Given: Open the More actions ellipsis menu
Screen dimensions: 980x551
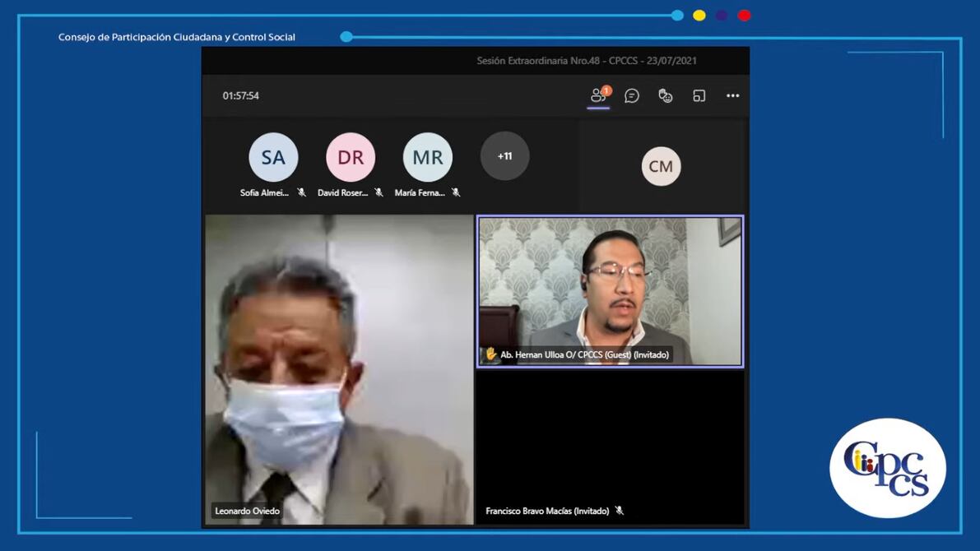Looking at the screenshot, I should [x=732, y=96].
